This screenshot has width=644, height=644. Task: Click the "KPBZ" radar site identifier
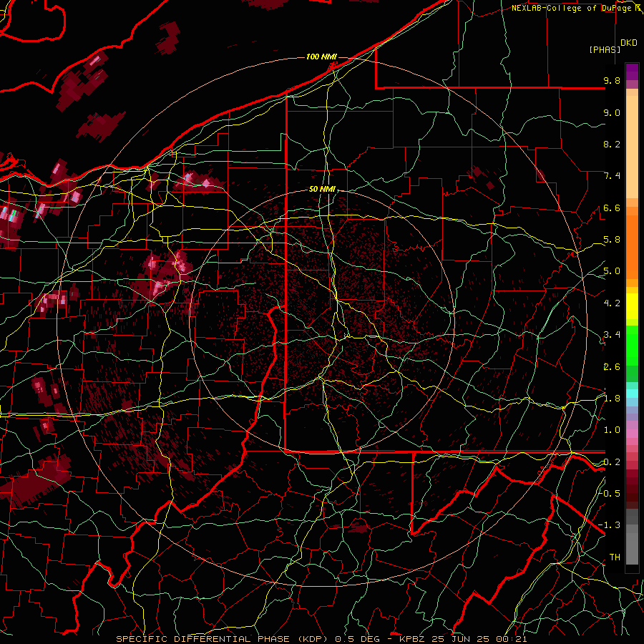[x=412, y=639]
